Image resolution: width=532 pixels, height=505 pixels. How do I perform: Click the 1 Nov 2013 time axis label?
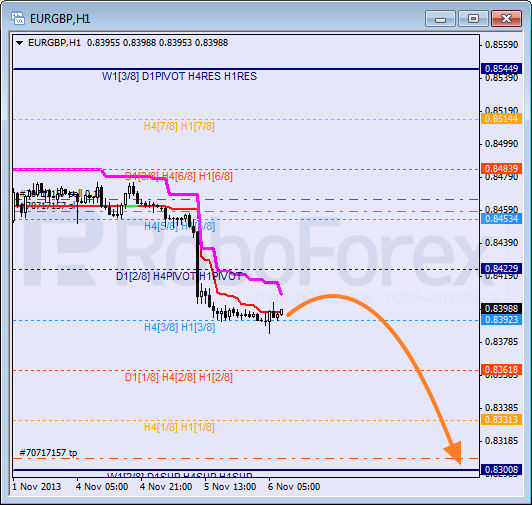pos(37,487)
